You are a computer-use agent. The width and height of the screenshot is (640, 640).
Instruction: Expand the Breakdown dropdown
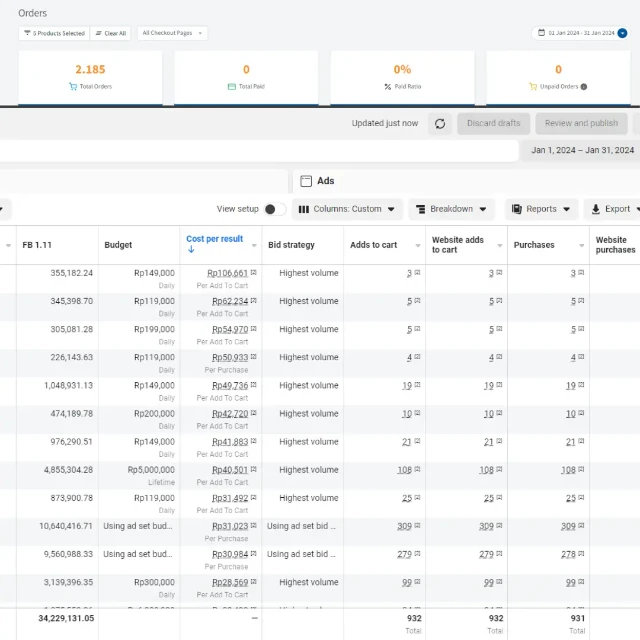(x=454, y=209)
